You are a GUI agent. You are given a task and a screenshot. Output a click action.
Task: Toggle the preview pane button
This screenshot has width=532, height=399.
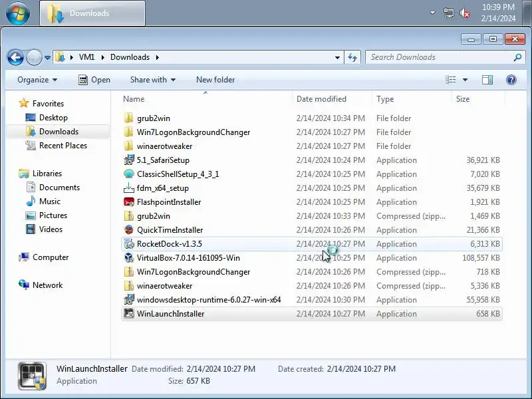487,80
